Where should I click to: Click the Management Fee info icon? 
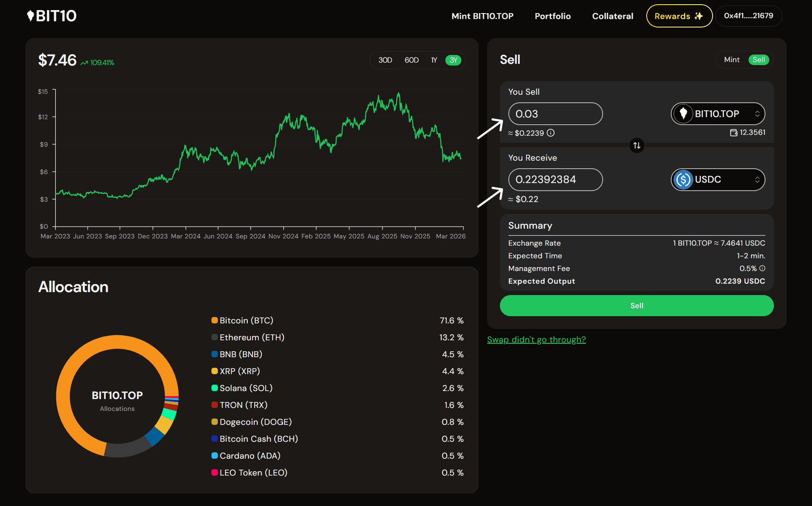click(x=762, y=268)
